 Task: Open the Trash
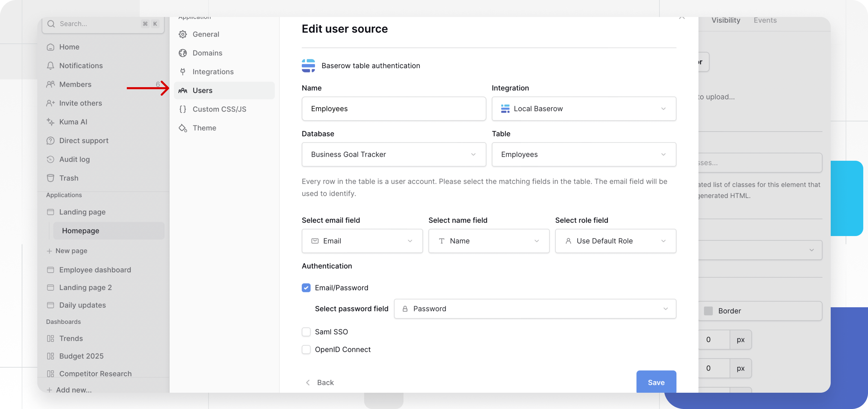click(x=68, y=178)
